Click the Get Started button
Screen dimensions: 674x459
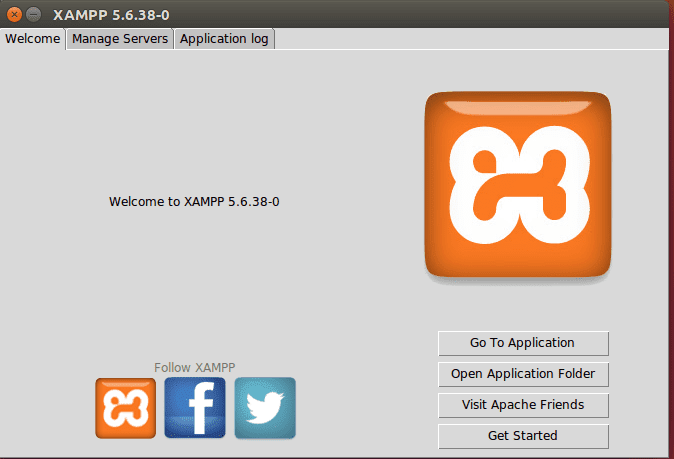tap(523, 436)
